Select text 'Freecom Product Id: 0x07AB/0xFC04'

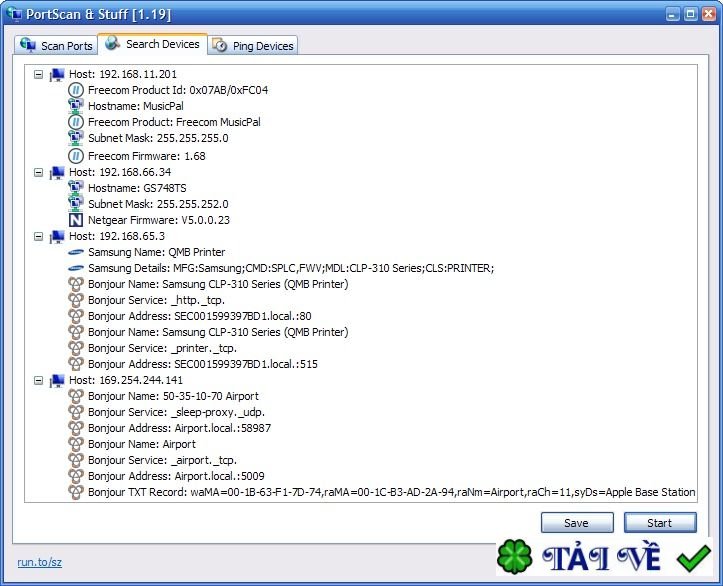[178, 90]
